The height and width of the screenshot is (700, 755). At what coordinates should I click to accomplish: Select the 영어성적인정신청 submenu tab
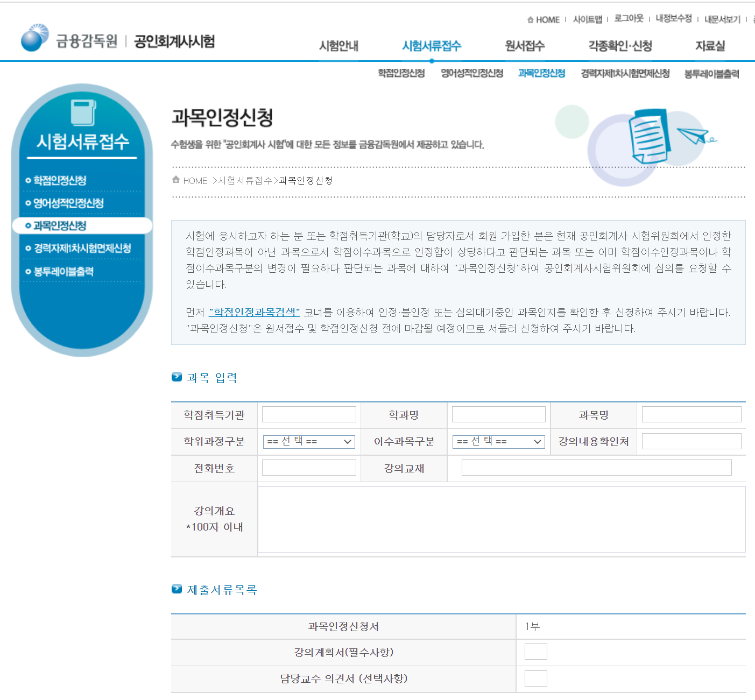(x=472, y=73)
